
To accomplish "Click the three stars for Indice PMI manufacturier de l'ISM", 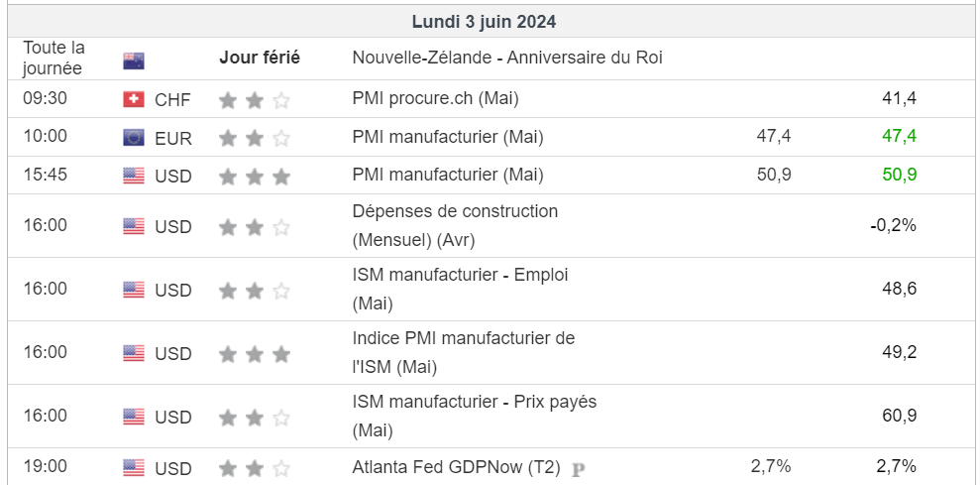I will [255, 354].
